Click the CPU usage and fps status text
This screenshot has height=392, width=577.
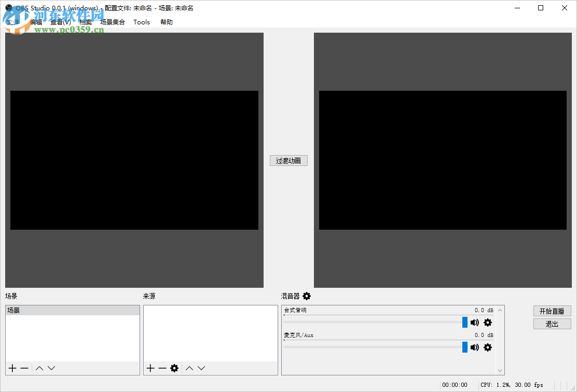(512, 385)
